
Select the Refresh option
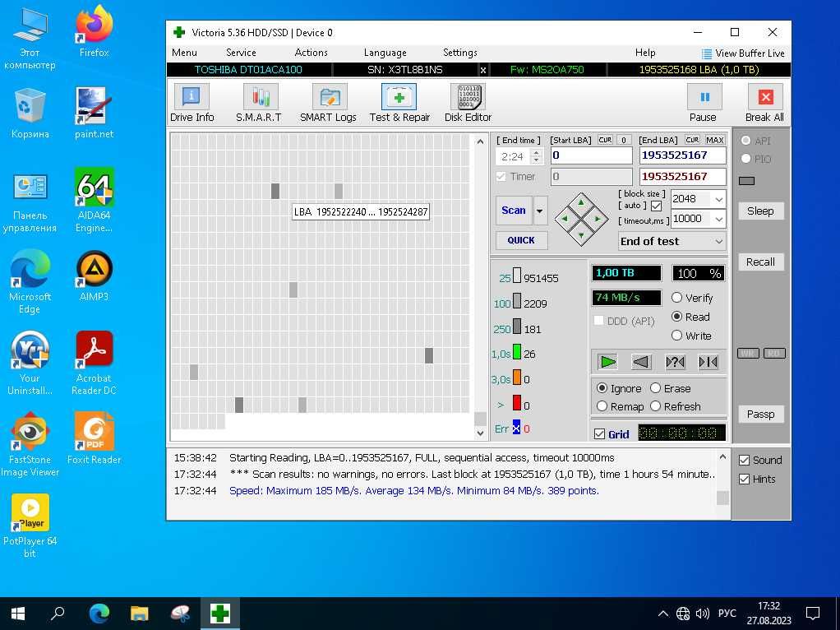[655, 406]
